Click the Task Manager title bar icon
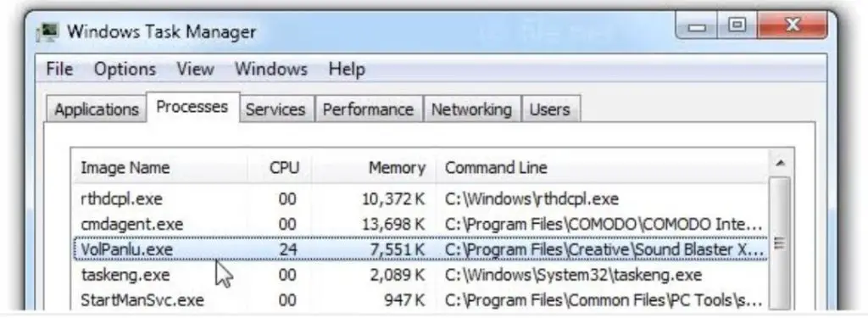This screenshot has width=868, height=318. [x=47, y=31]
